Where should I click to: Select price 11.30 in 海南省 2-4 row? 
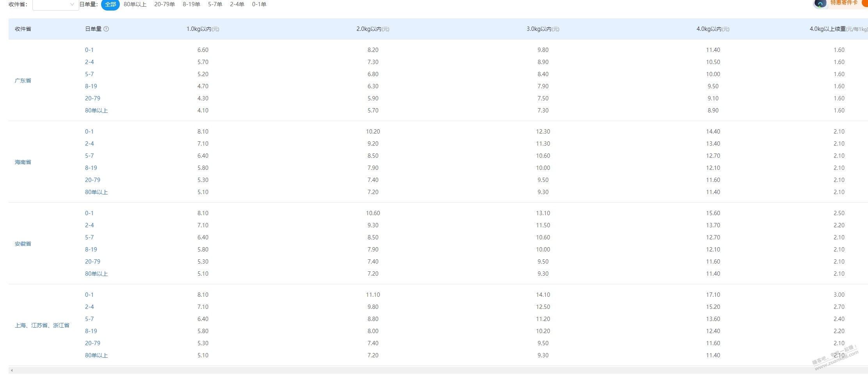tap(543, 144)
